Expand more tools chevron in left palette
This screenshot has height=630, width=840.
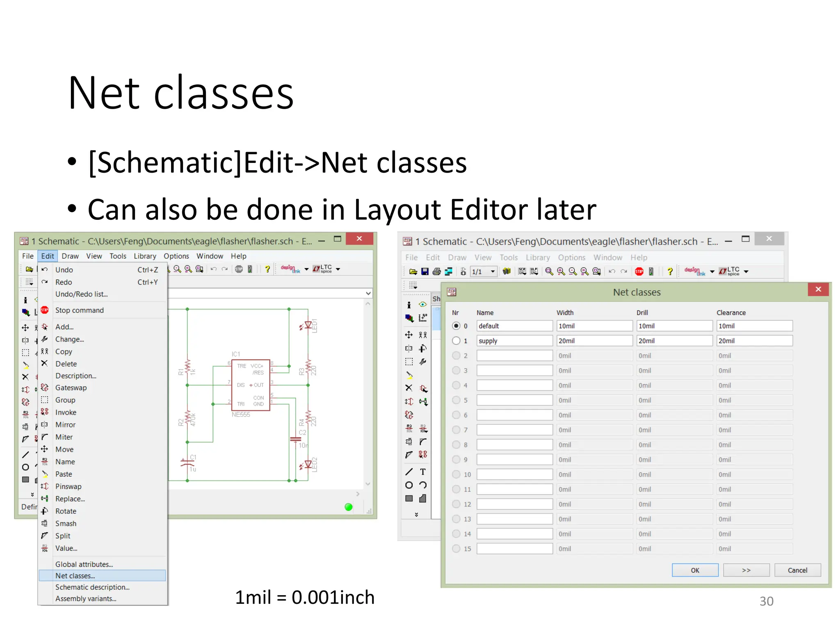tap(32, 495)
